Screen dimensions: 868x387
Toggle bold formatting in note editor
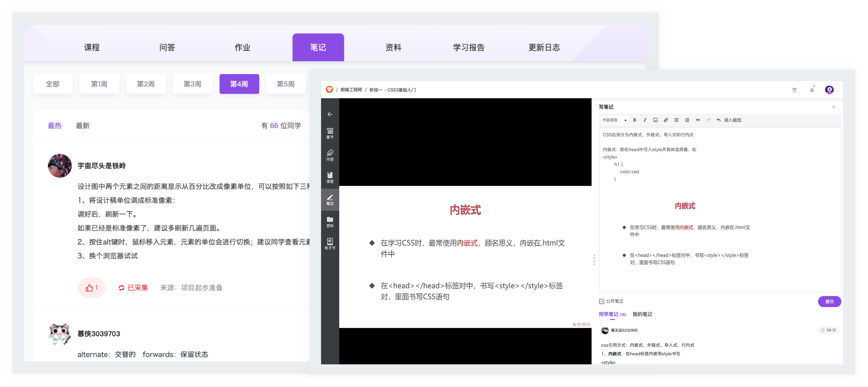coord(635,120)
